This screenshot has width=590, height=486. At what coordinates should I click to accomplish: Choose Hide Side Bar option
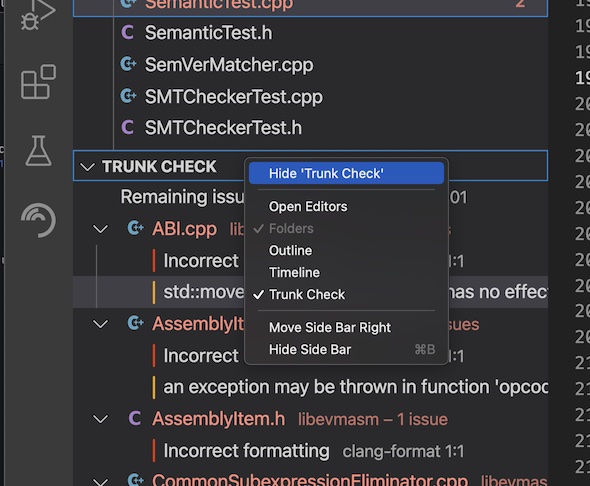(346, 349)
